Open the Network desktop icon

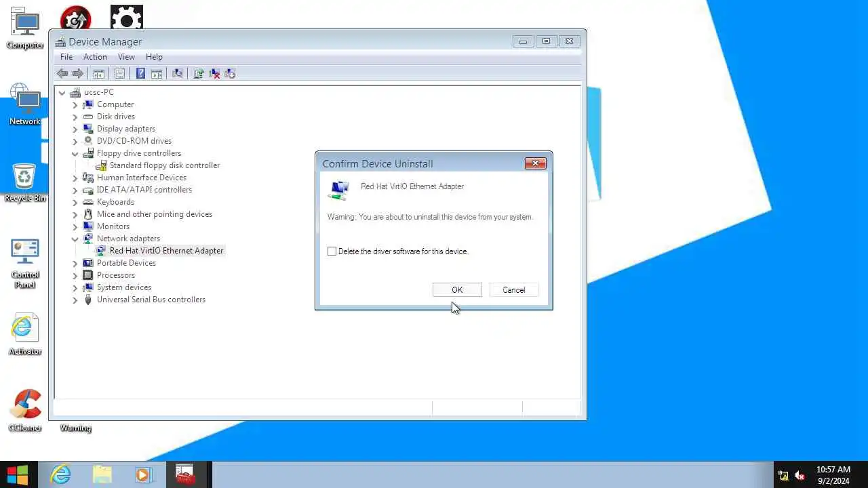[x=25, y=104]
